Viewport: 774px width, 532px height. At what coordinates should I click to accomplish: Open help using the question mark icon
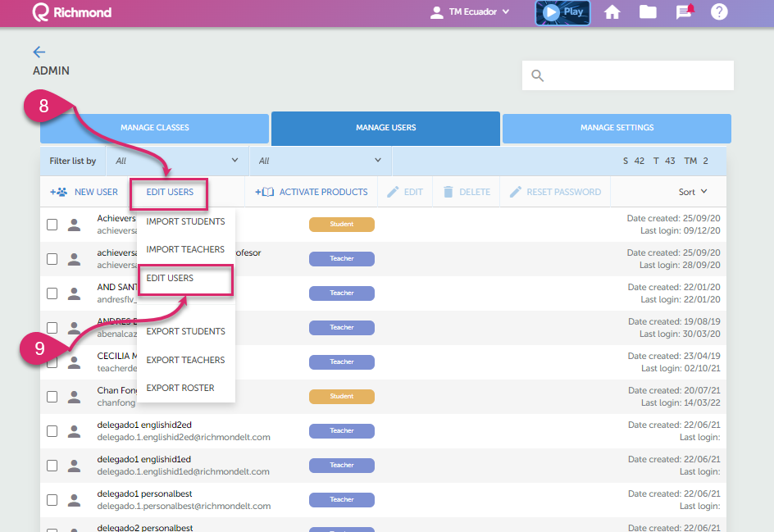click(x=719, y=13)
